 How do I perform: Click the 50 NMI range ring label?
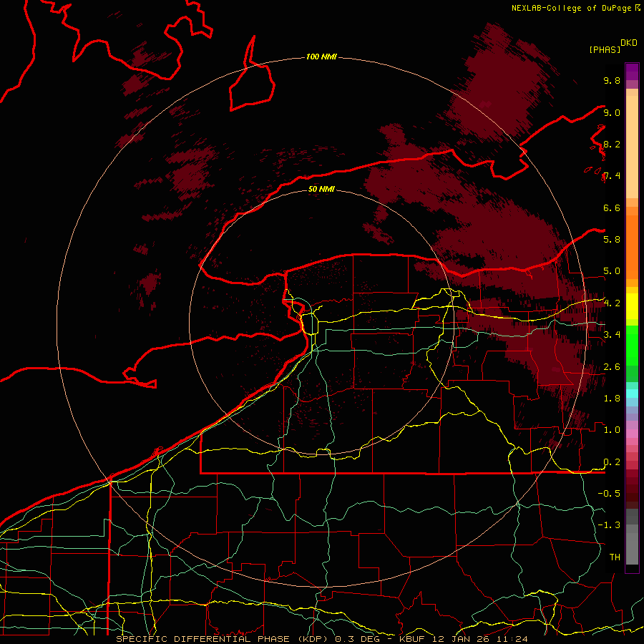tap(321, 189)
